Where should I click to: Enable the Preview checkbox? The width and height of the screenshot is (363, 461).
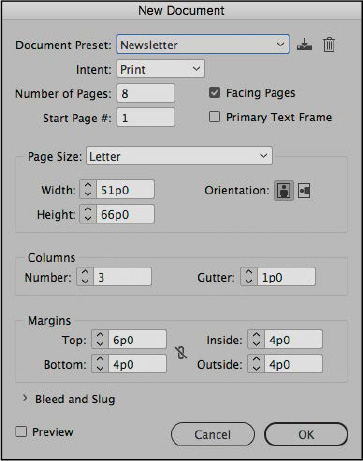[21, 432]
